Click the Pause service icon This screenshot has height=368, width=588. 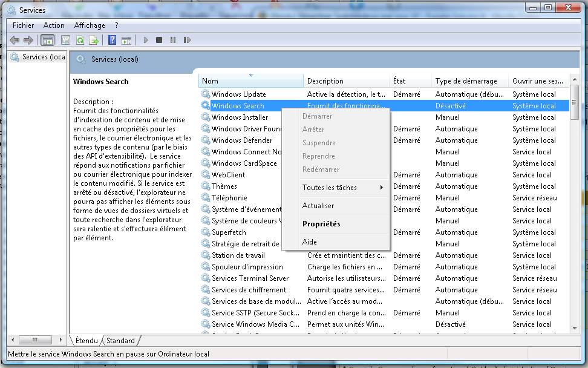tap(173, 40)
